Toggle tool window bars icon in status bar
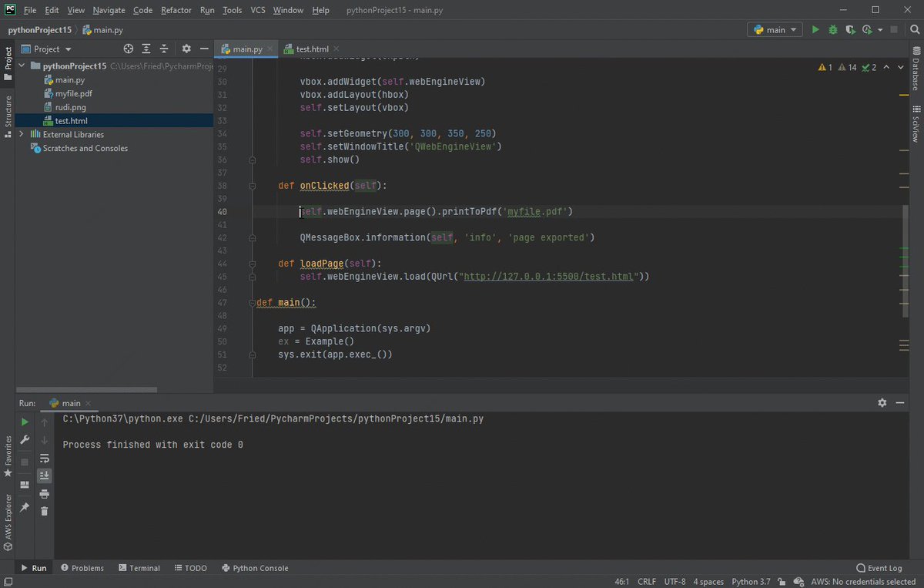 tap(8, 582)
